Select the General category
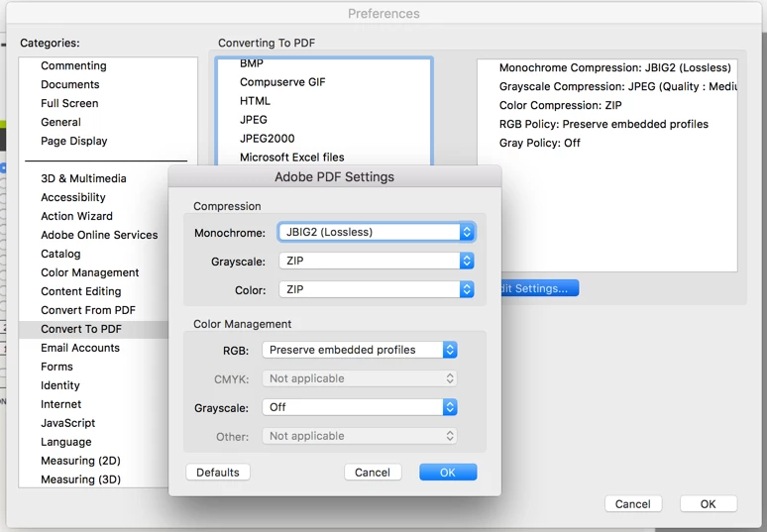 pyautogui.click(x=60, y=122)
